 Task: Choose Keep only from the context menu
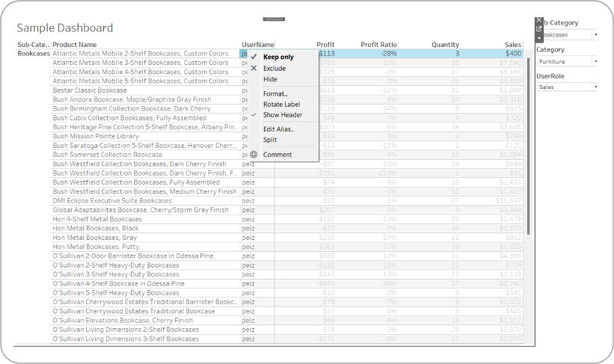(278, 57)
